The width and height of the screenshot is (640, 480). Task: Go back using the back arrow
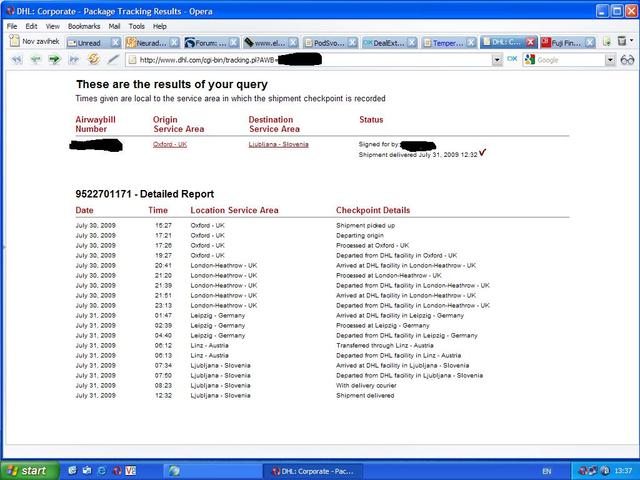tap(36, 60)
